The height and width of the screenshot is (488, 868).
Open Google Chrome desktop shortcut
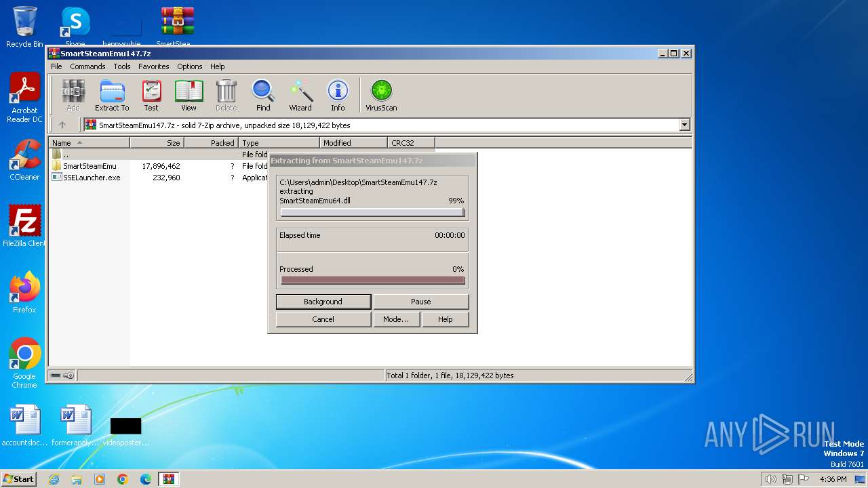coord(24,363)
